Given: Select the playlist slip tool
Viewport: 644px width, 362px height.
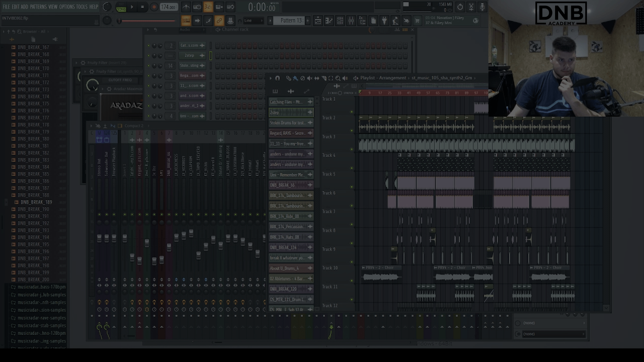Looking at the screenshot, I should point(317,78).
